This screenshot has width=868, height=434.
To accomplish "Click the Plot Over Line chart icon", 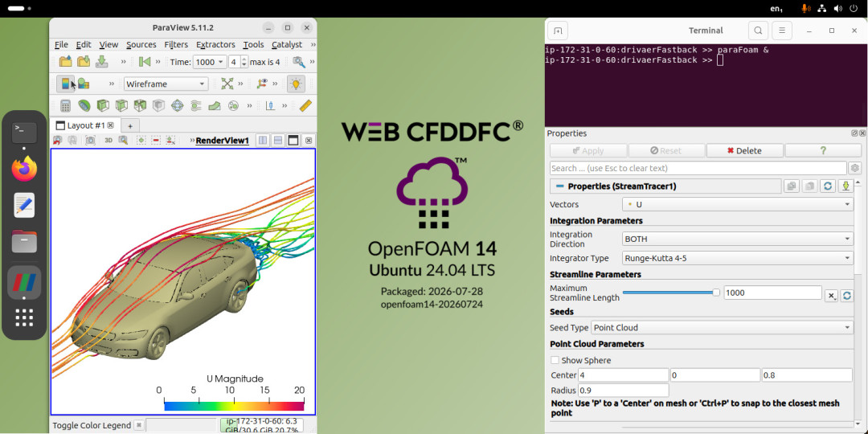I will [270, 105].
